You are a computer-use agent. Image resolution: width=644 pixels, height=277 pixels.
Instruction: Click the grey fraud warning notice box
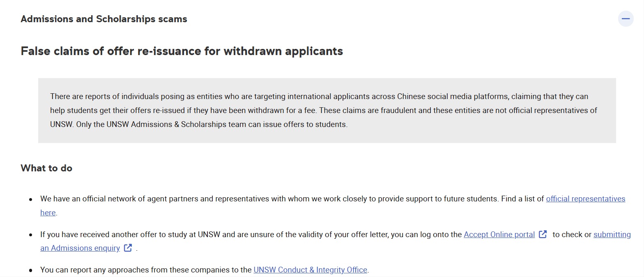(x=327, y=111)
